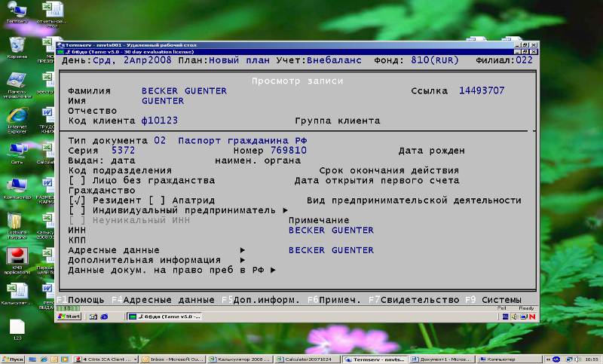Viewport: 603px width, 364px height.
Task: Open the Calculat Excel file icon
Action: [x=47, y=153]
